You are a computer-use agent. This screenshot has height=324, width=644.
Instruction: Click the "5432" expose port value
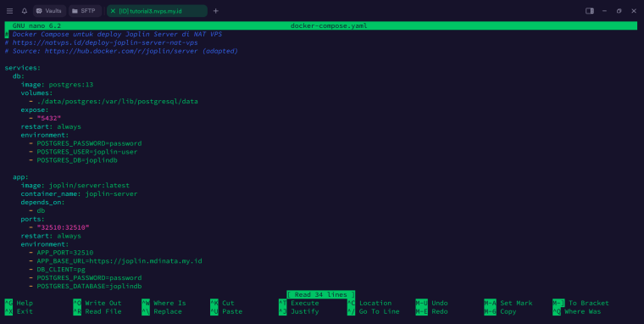[49, 119]
